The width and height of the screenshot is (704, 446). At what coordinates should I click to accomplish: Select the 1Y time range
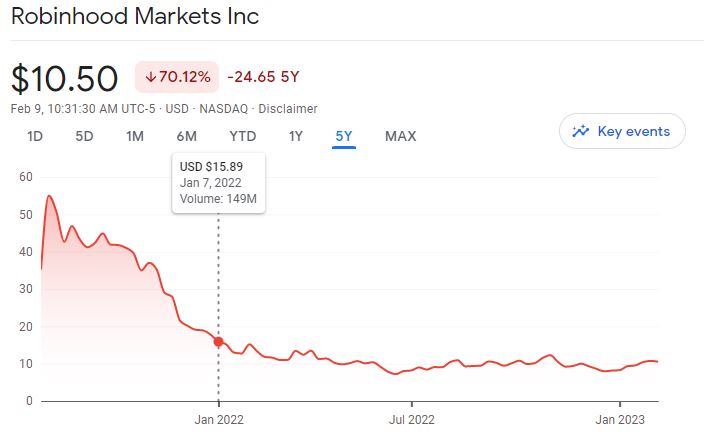(295, 136)
